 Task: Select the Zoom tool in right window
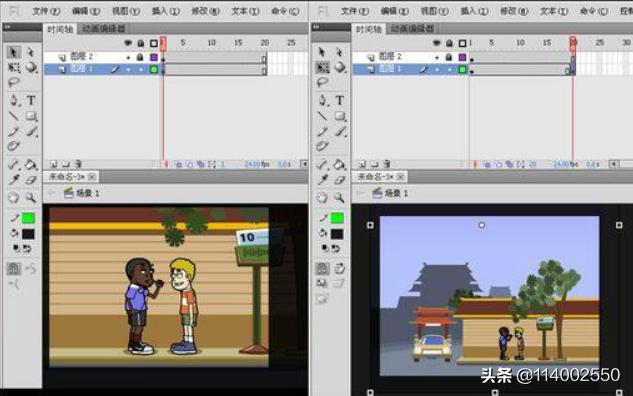[339, 197]
